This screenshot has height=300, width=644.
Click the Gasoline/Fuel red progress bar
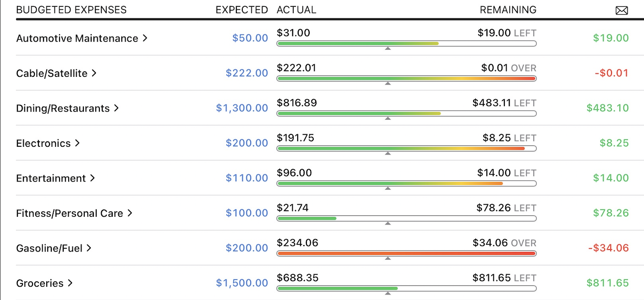(x=406, y=253)
